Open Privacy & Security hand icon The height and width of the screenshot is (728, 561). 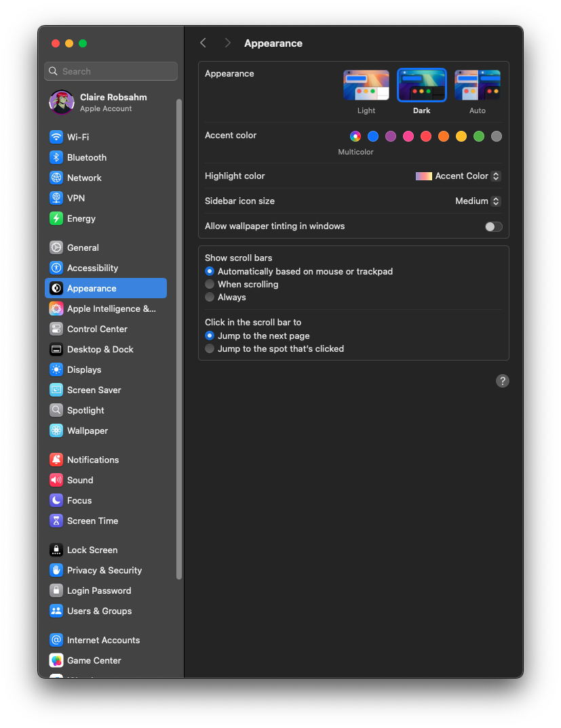pos(56,570)
